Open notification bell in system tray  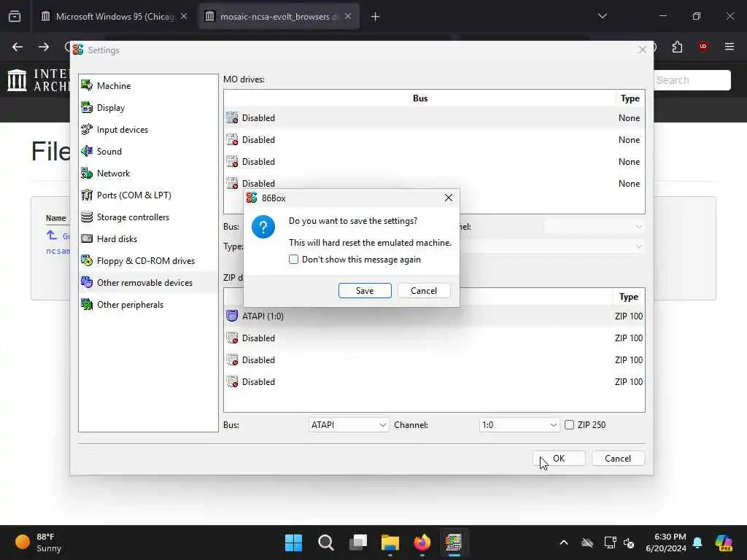(x=698, y=542)
